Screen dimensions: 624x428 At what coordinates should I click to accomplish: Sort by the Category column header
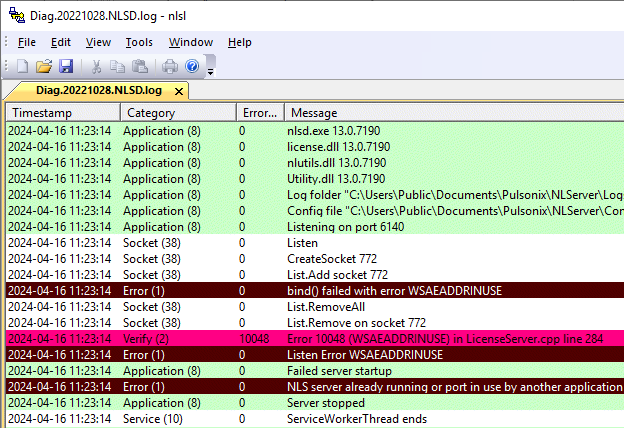(177, 113)
